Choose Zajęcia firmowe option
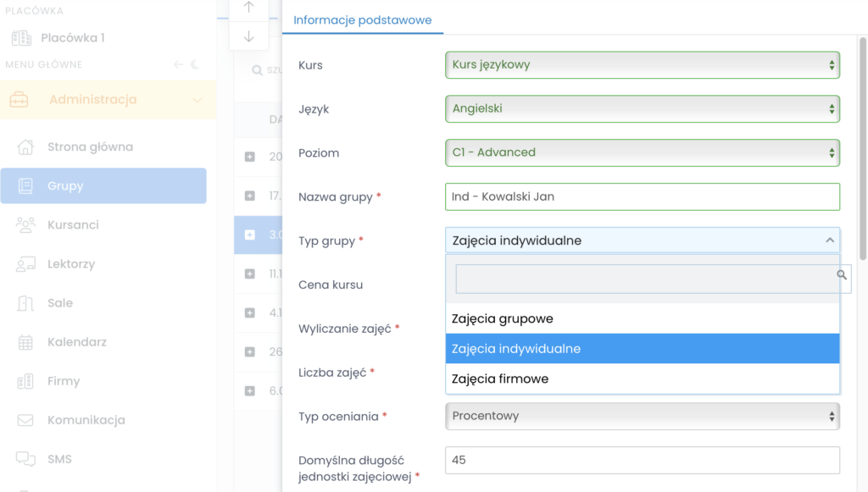The height and width of the screenshot is (492, 868). click(x=643, y=379)
